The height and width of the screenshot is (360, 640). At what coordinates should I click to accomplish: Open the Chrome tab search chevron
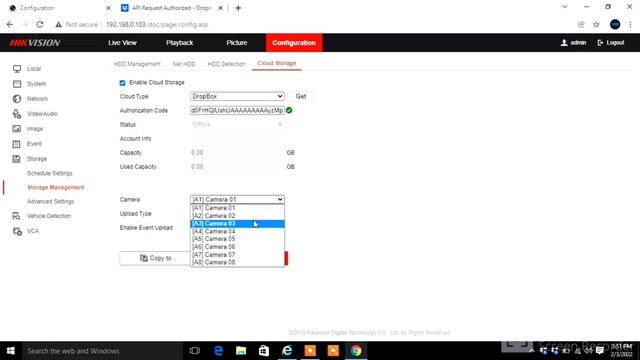point(565,7)
